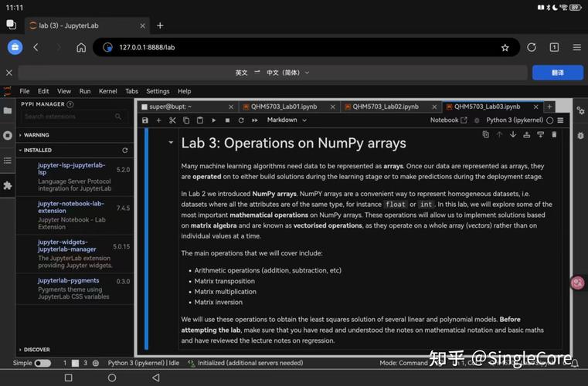Refresh the Installed extensions list

[x=124, y=151]
